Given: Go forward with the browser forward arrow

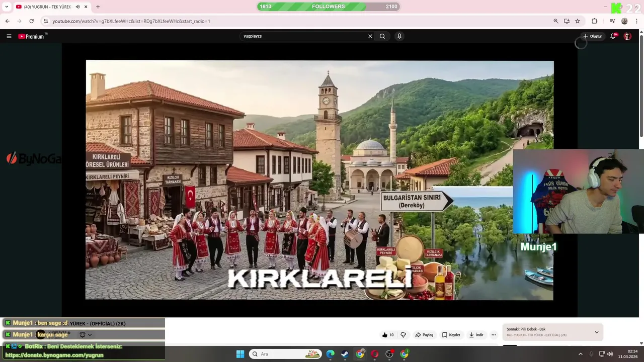Looking at the screenshot, I should coord(19,21).
